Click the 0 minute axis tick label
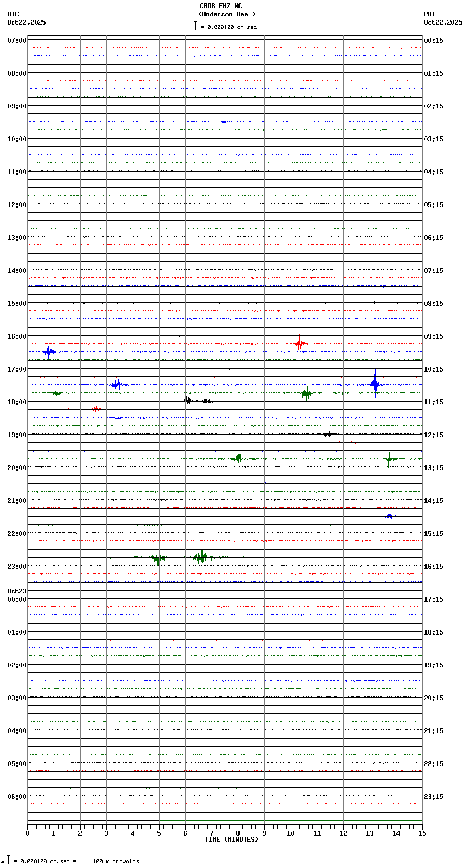This screenshot has height=868, width=466. (27, 833)
